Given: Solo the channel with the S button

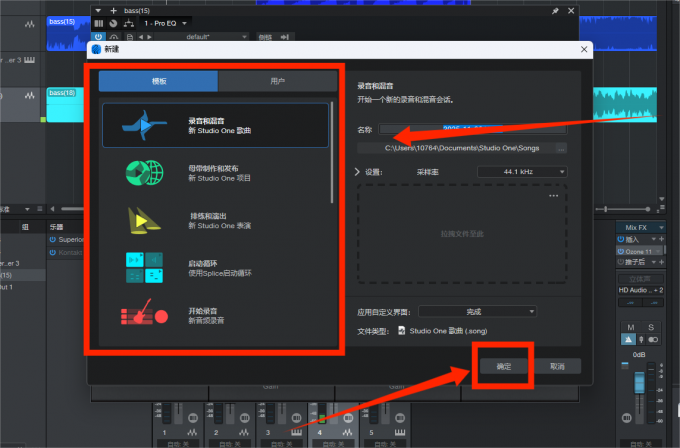Looking at the screenshot, I should point(651,328).
